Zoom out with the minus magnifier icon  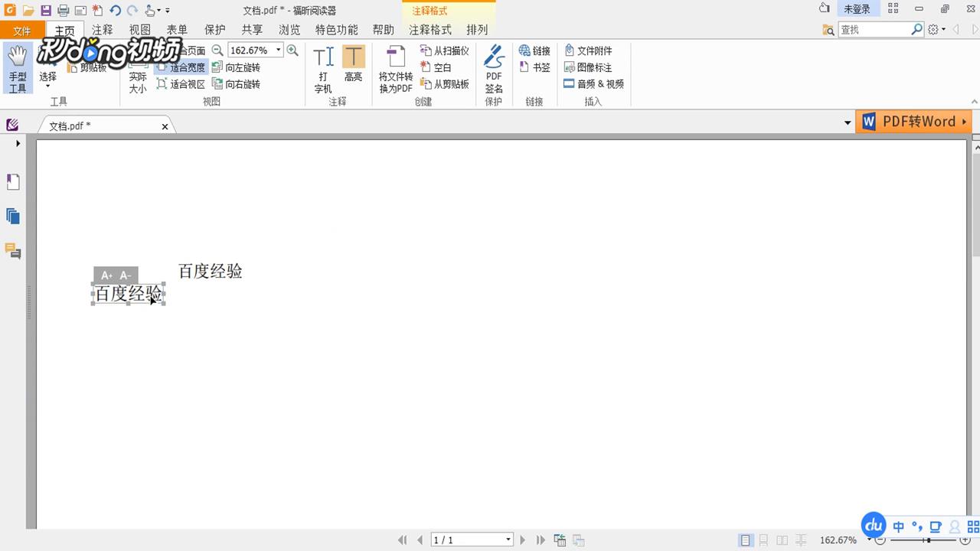click(x=217, y=50)
